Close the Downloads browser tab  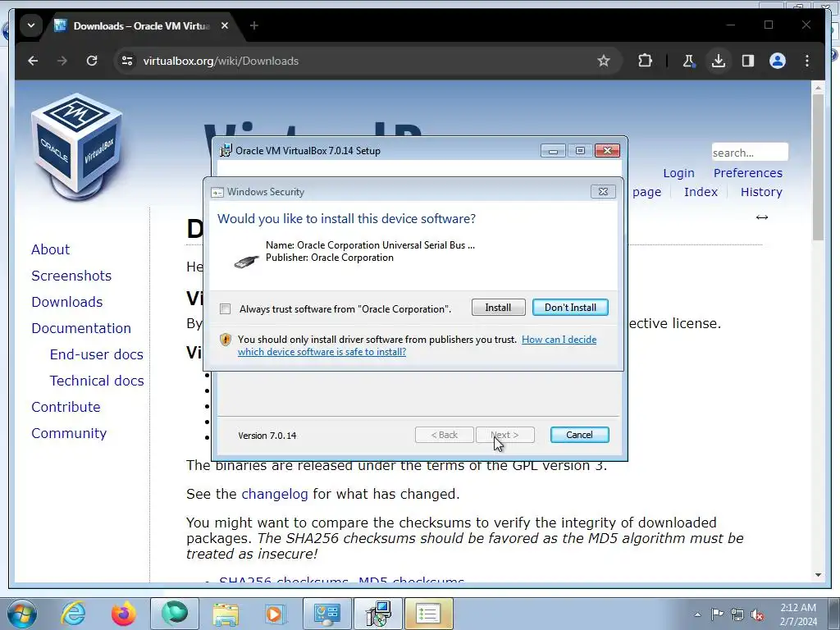(225, 25)
